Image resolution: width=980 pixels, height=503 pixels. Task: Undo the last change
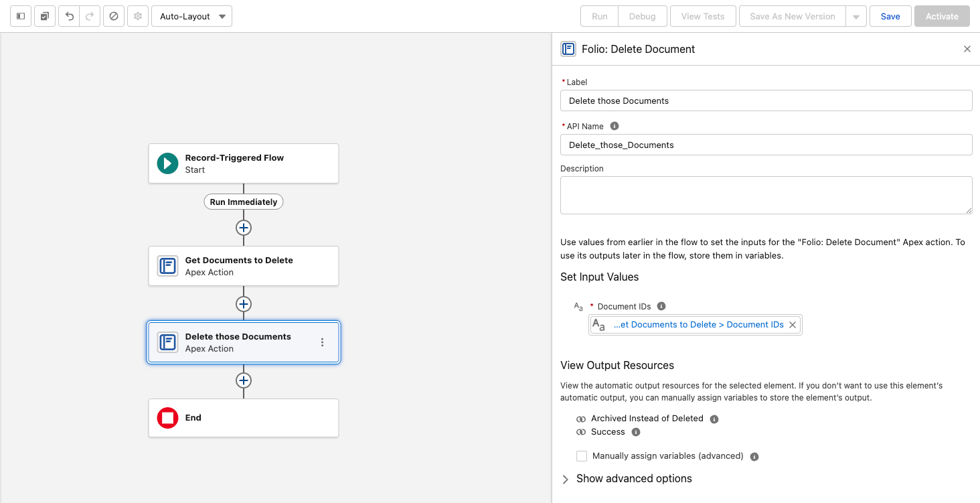click(x=69, y=16)
